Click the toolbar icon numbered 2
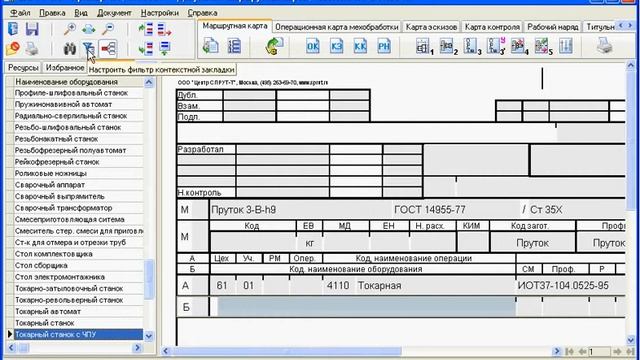The height and width of the screenshot is (360, 640). coord(448,46)
